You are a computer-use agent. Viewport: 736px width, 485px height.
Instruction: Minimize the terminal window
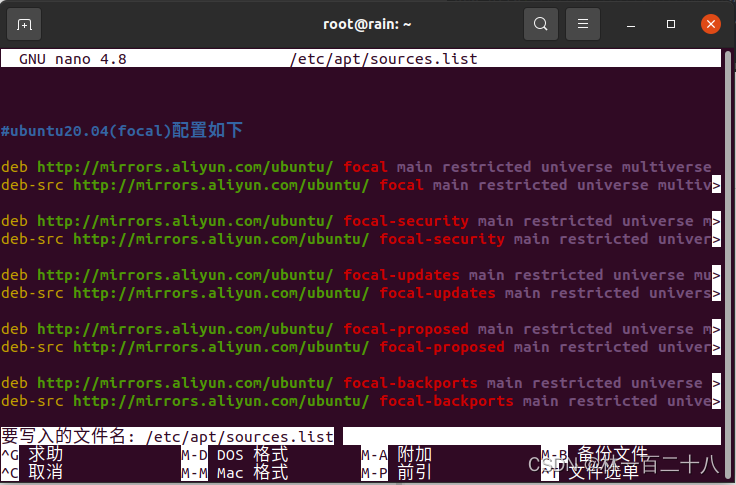point(631,24)
